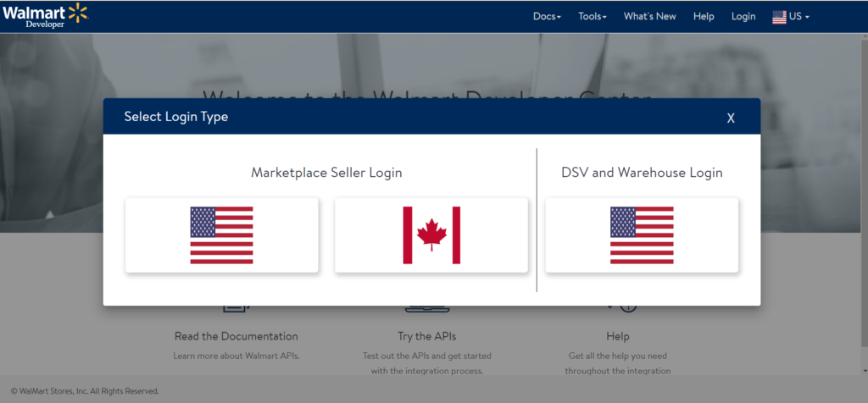Viewport: 868px width, 403px height.
Task: Open the Tools dropdown menu
Action: (593, 17)
